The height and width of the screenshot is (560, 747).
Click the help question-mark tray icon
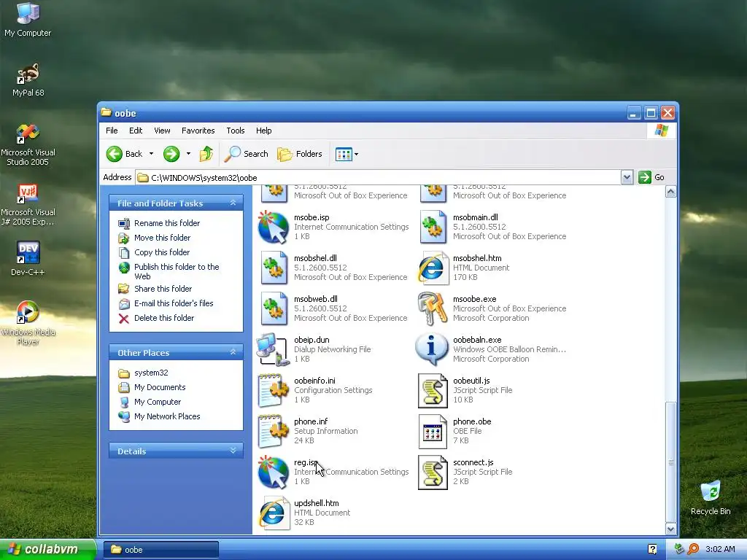click(x=653, y=549)
